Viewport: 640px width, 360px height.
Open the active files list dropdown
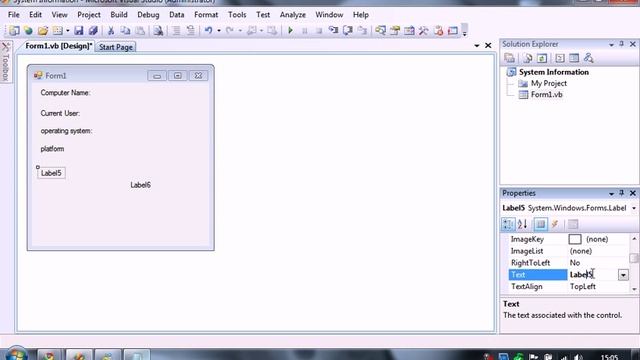click(x=477, y=46)
